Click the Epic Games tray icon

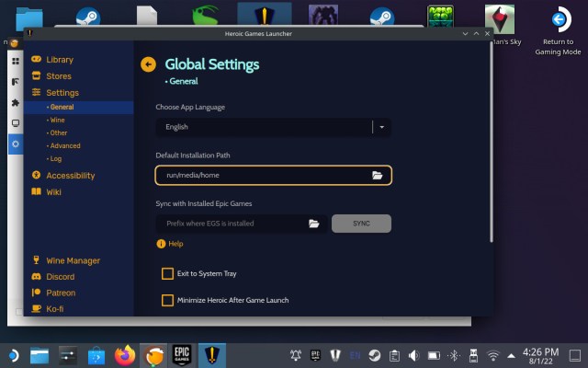pyautogui.click(x=315, y=355)
